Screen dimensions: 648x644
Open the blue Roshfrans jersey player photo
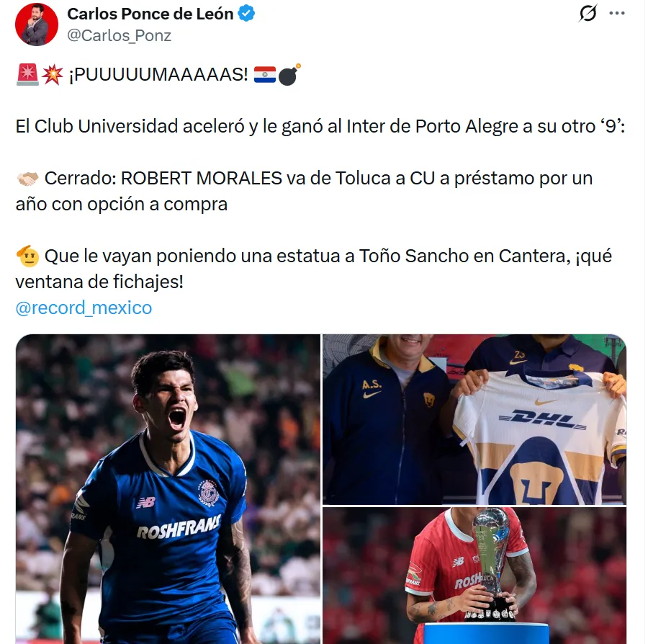[168, 488]
